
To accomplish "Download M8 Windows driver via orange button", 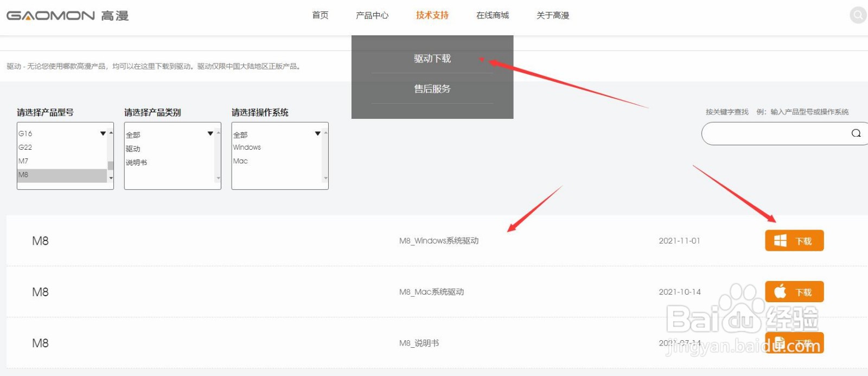I will coord(794,241).
